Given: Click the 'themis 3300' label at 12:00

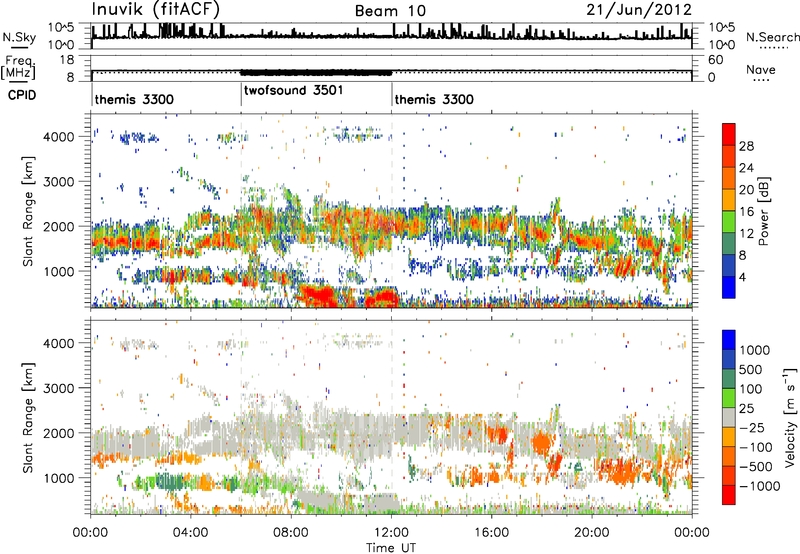Looking at the screenshot, I should click(434, 99).
